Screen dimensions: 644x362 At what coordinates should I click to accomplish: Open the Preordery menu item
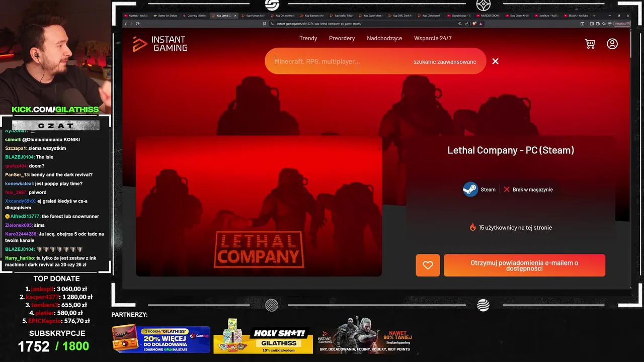click(342, 38)
